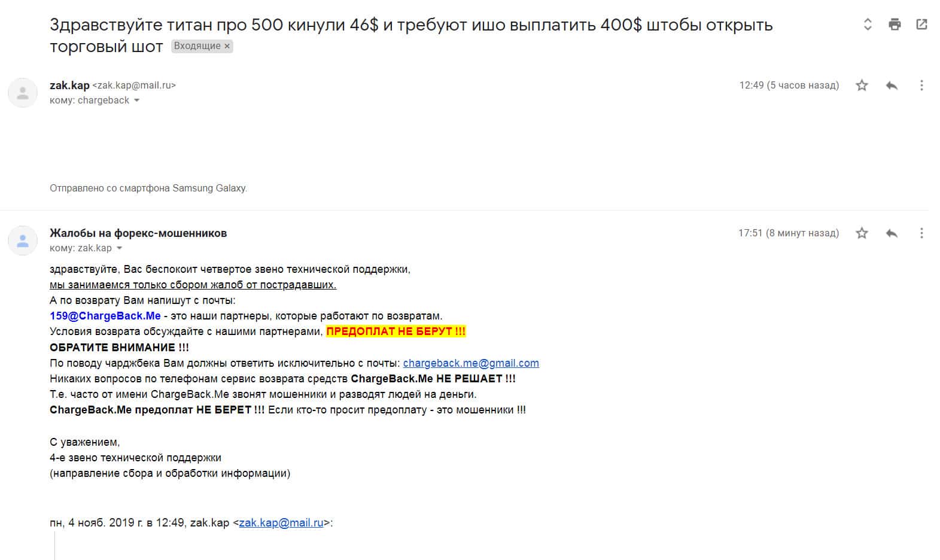This screenshot has width=940, height=560.
Task: Open conversation in new window
Action: click(921, 25)
